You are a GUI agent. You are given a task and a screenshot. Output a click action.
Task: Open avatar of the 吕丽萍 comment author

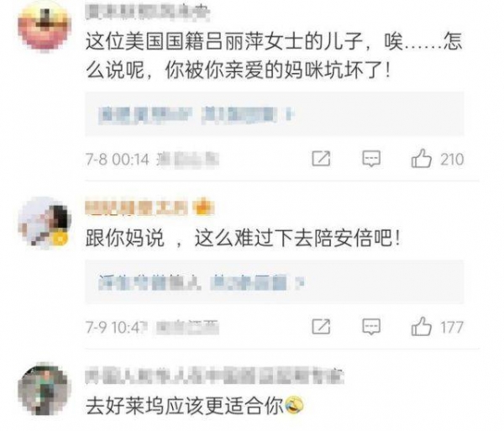pyautogui.click(x=45, y=27)
